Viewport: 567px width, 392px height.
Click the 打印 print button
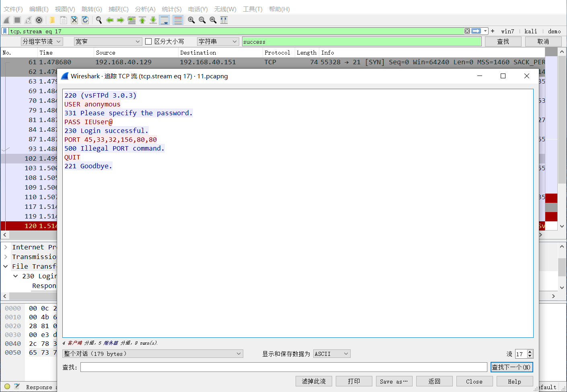pos(354,381)
